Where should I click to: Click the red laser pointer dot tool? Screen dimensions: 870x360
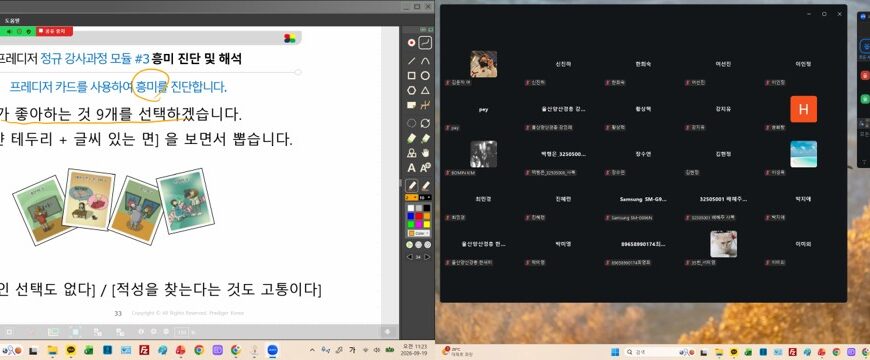412,43
